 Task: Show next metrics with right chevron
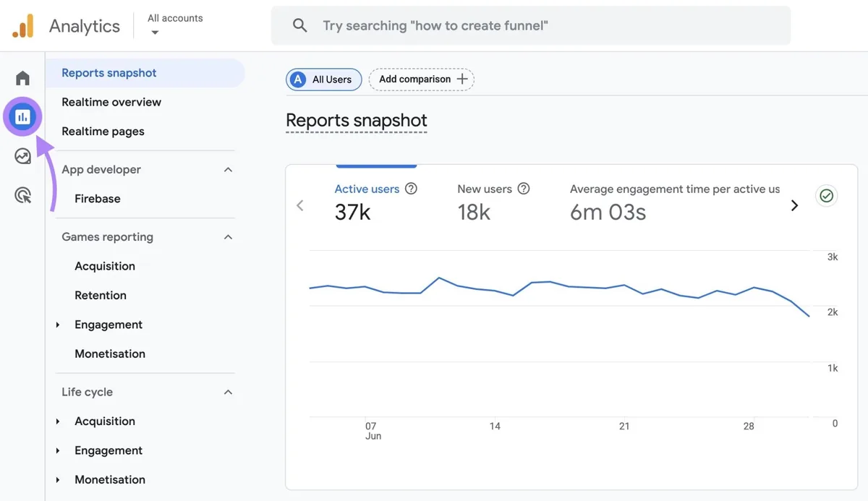(794, 205)
